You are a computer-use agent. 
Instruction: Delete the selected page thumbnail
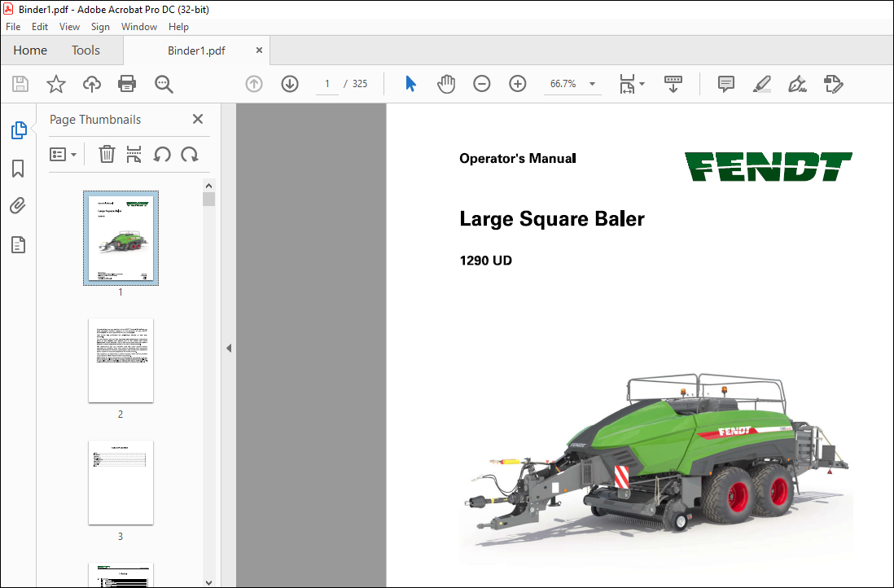107,154
